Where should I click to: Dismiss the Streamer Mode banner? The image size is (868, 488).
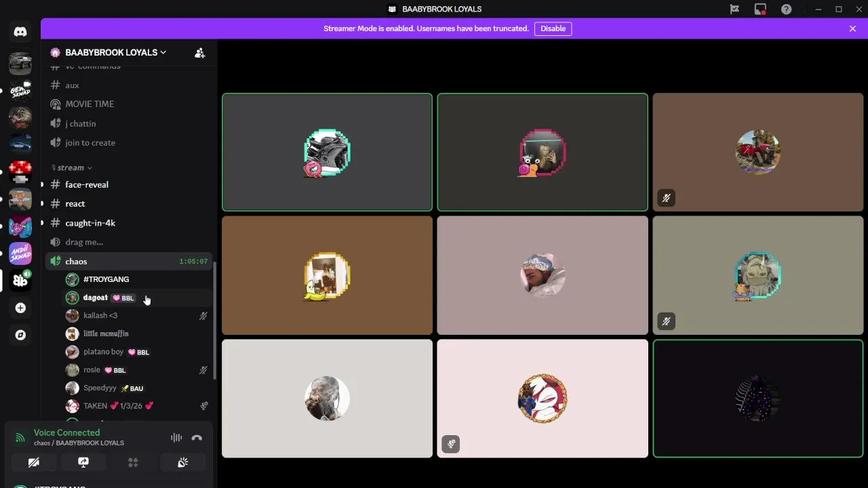point(852,28)
